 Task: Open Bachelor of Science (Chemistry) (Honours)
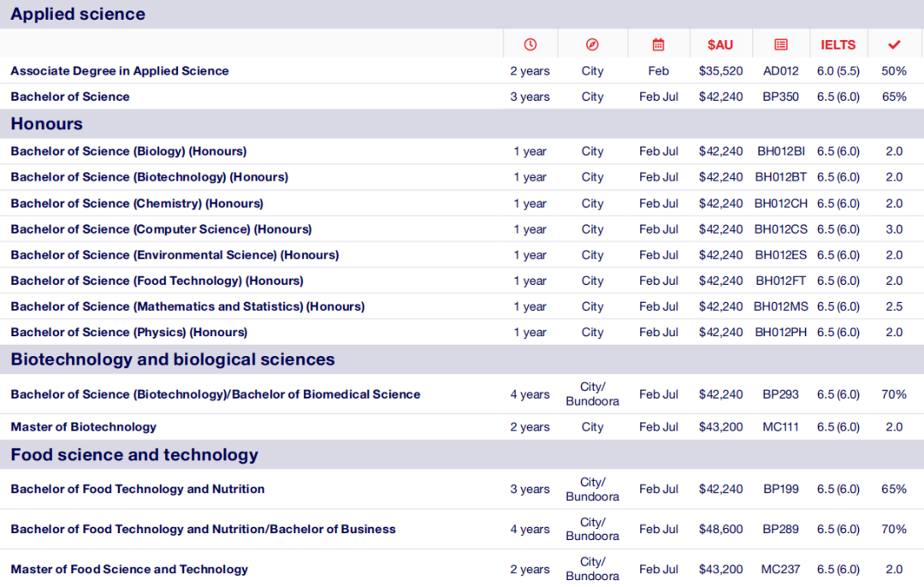(x=137, y=204)
